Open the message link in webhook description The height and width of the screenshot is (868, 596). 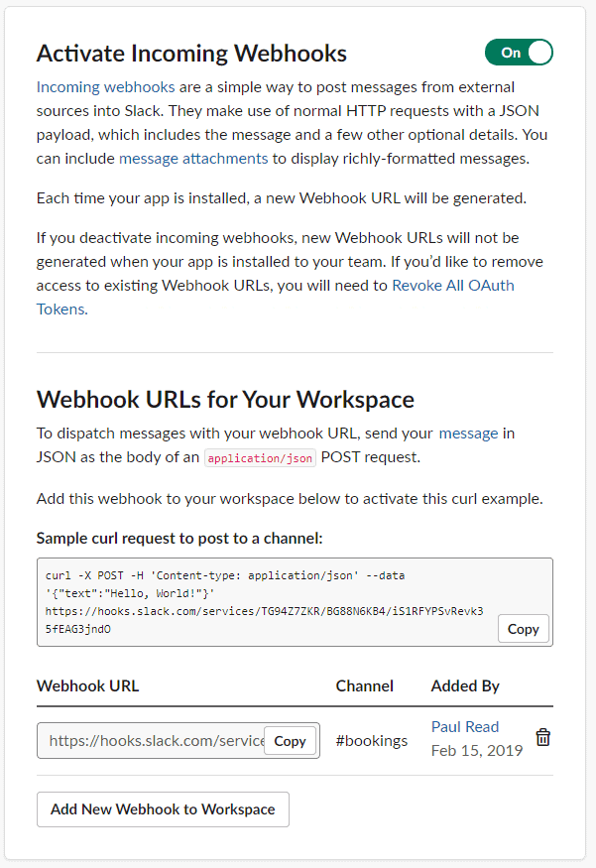469,433
